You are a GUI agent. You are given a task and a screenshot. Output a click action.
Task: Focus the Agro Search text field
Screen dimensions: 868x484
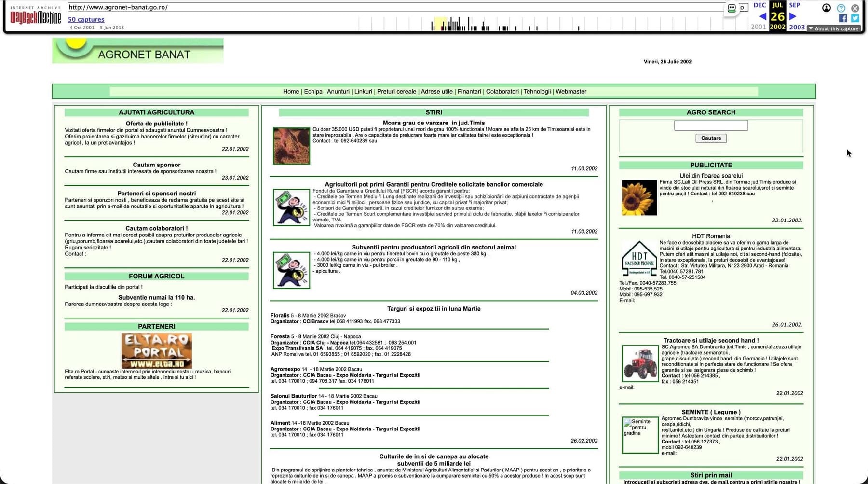[711, 125]
